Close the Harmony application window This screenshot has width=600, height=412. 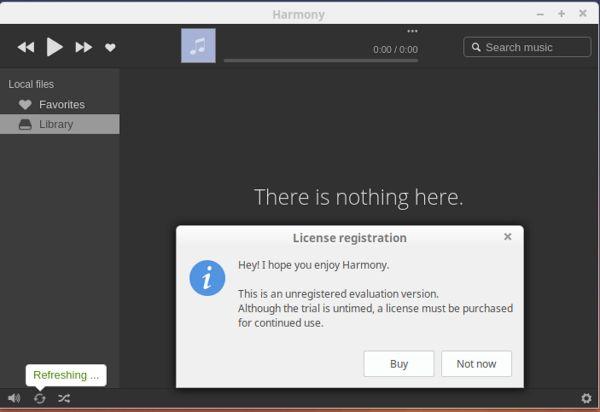pos(583,14)
